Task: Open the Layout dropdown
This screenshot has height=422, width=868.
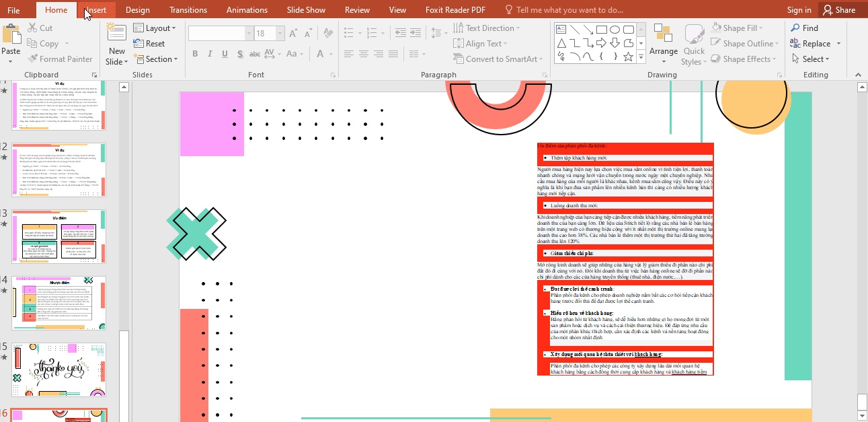Action: coord(156,28)
